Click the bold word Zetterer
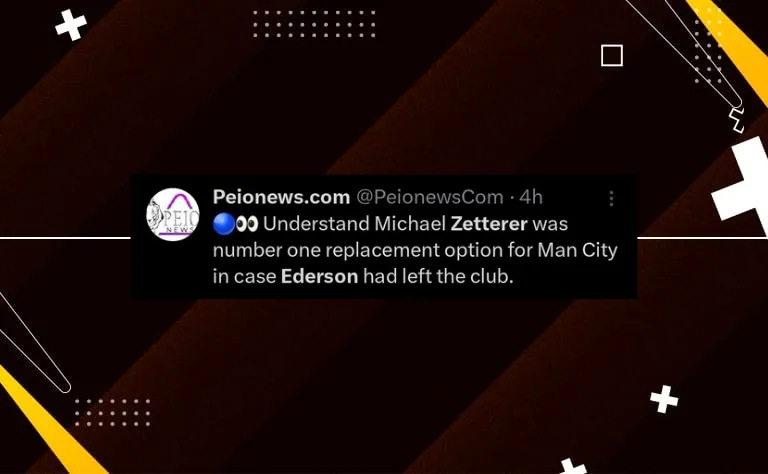The height and width of the screenshot is (474, 768). pyautogui.click(x=489, y=224)
